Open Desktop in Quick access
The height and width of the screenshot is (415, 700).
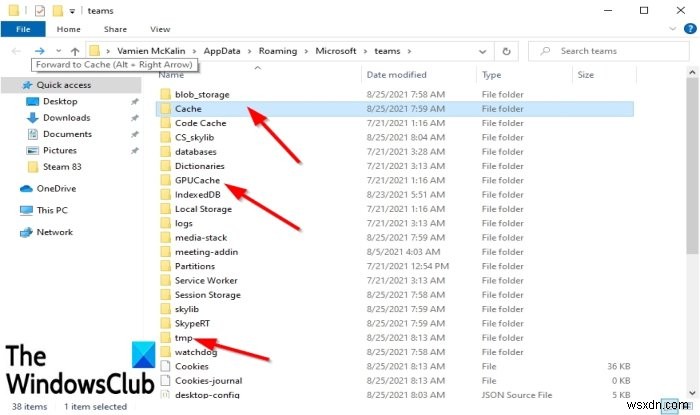click(60, 101)
